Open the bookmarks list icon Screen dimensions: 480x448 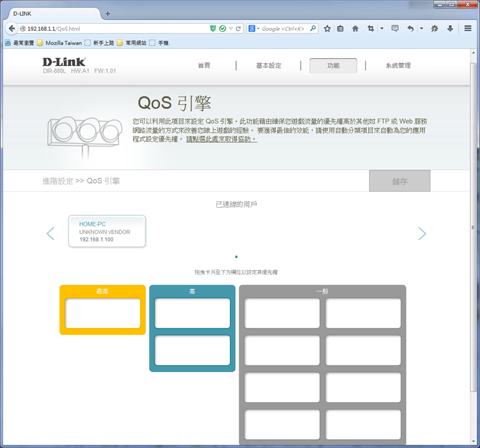[x=340, y=29]
